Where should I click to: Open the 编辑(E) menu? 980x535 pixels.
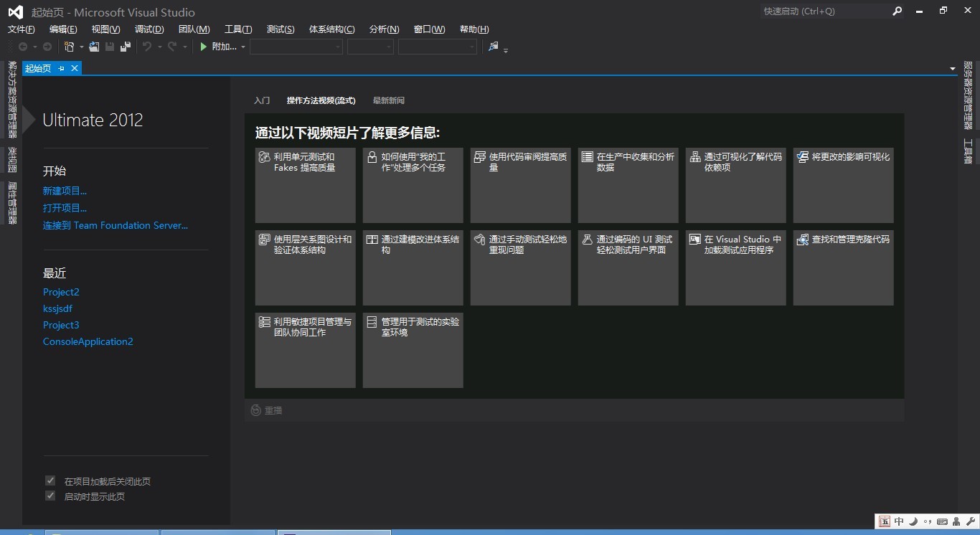pyautogui.click(x=63, y=29)
